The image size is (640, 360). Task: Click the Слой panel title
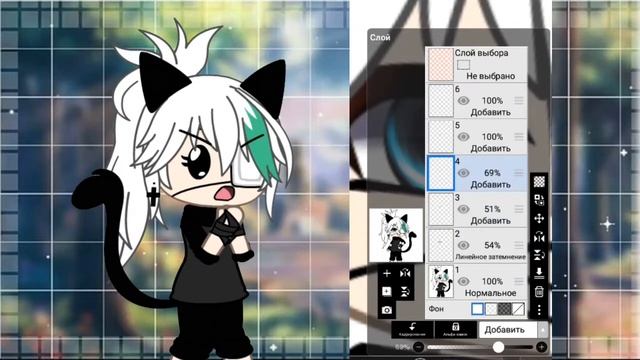[380, 38]
